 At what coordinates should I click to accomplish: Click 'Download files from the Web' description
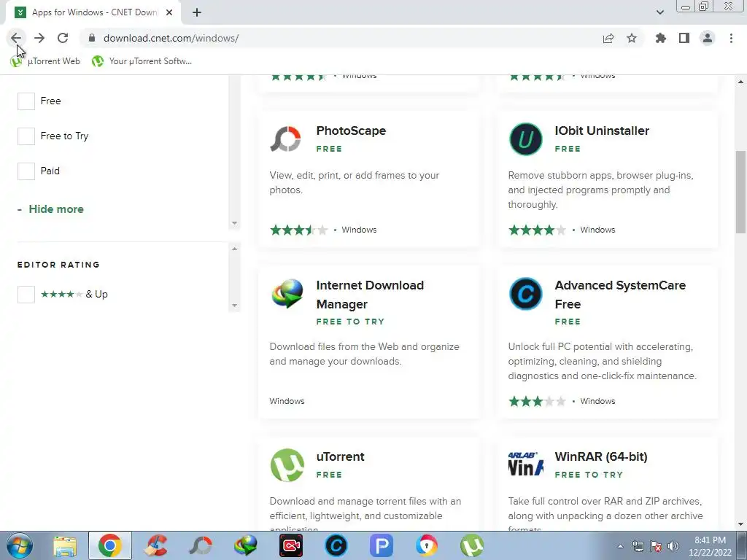365,354
